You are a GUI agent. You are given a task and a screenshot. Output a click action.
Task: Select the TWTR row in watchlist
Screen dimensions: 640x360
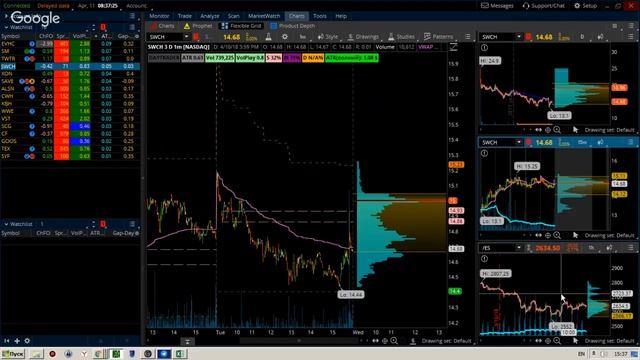70,59
